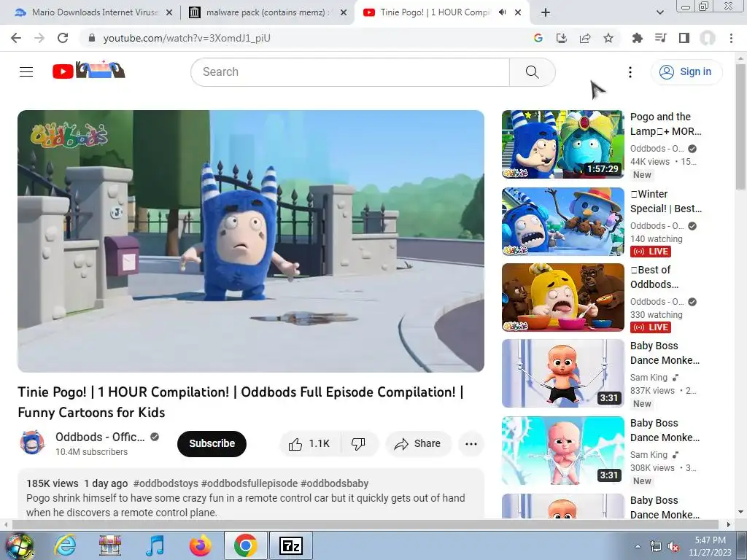Click the Winter Special video title
This screenshot has width=747, height=560.
pyautogui.click(x=665, y=201)
